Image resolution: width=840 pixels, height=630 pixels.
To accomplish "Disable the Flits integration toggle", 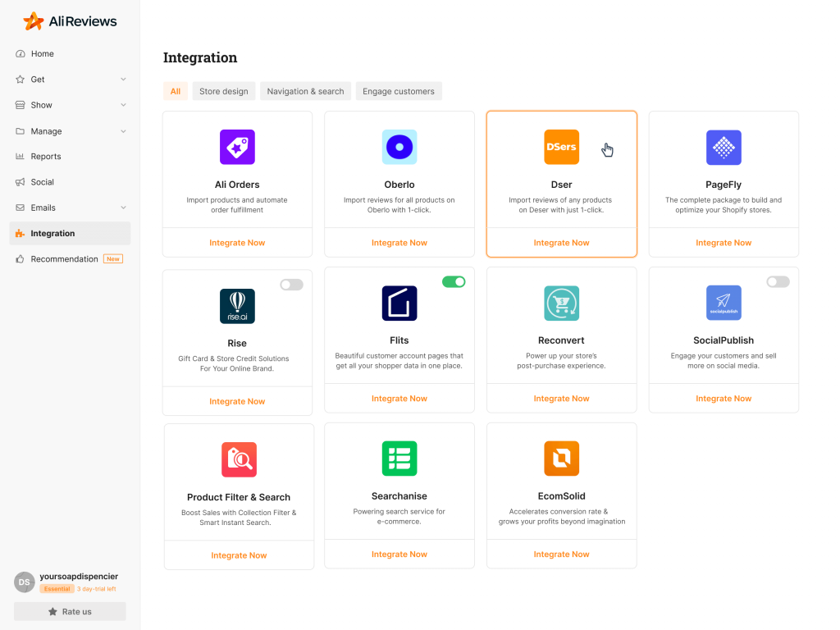I will click(454, 282).
